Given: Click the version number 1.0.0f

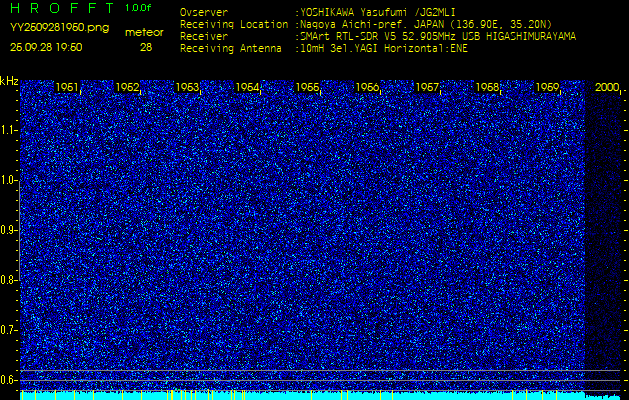Looking at the screenshot, I should (x=138, y=8).
